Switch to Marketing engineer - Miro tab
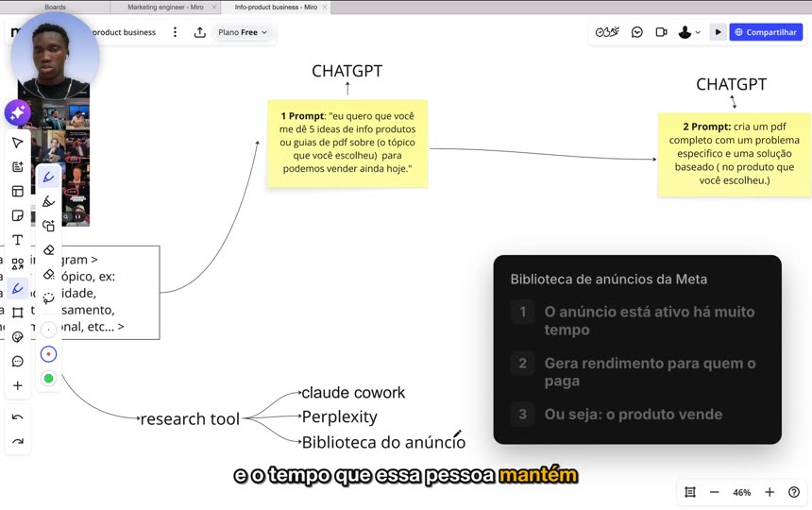This screenshot has width=812, height=510. pyautogui.click(x=165, y=7)
